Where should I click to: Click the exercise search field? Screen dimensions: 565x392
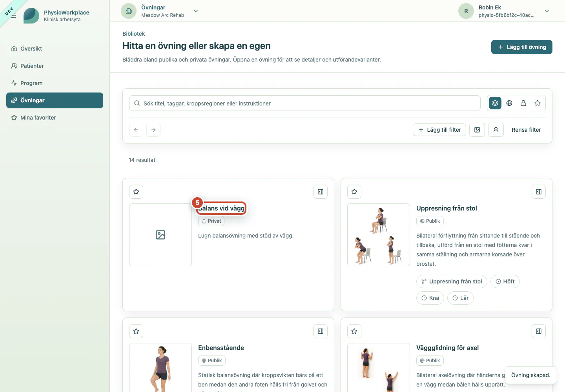click(305, 103)
